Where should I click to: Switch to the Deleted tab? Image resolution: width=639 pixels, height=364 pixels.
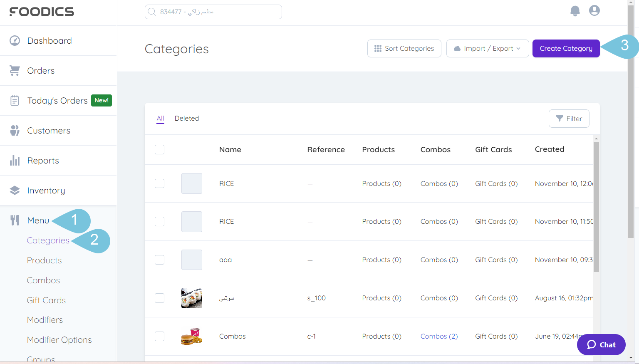coord(187,118)
